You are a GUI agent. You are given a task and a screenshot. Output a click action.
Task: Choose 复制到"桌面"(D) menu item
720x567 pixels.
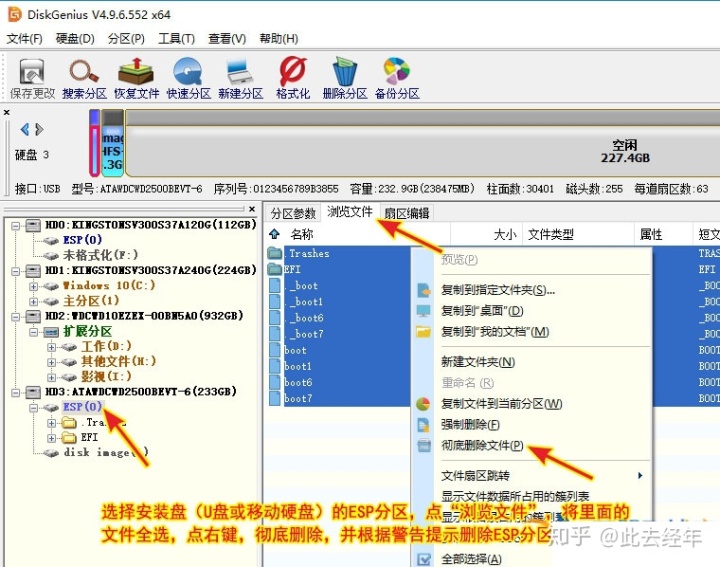(x=482, y=311)
